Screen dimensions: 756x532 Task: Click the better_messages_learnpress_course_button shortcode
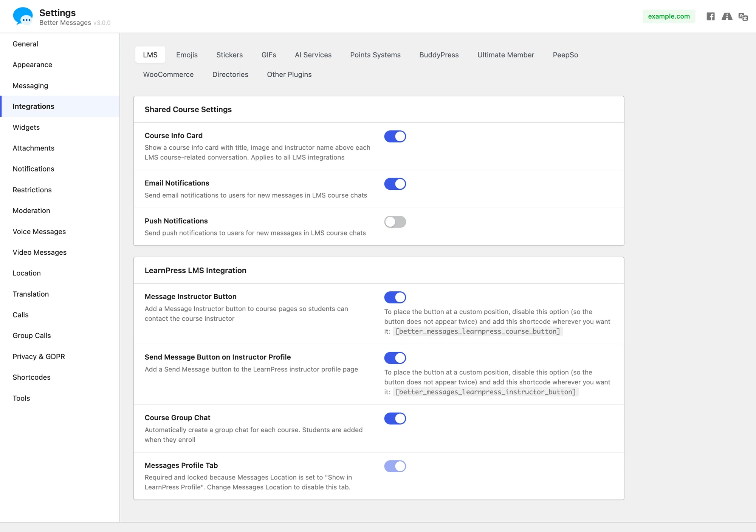point(478,331)
